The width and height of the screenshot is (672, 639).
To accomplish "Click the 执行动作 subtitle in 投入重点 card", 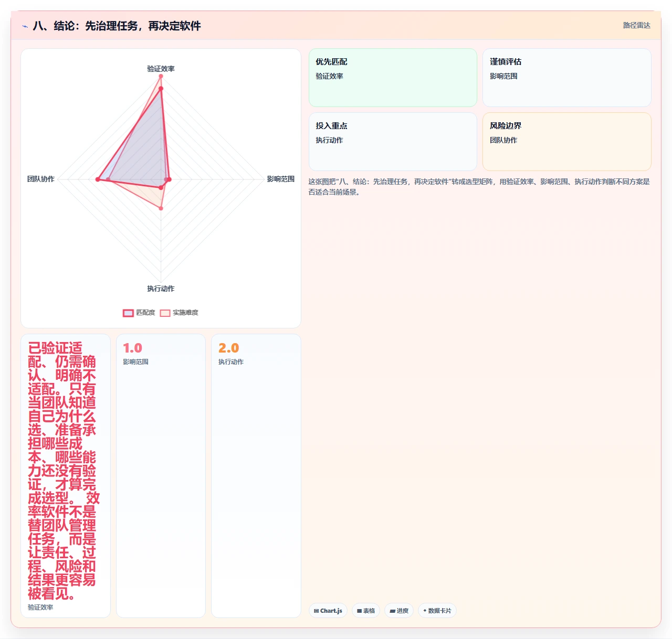I will (329, 140).
